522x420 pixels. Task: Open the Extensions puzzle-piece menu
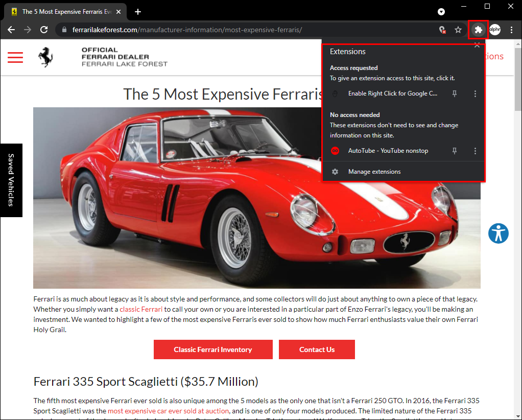[x=479, y=30]
